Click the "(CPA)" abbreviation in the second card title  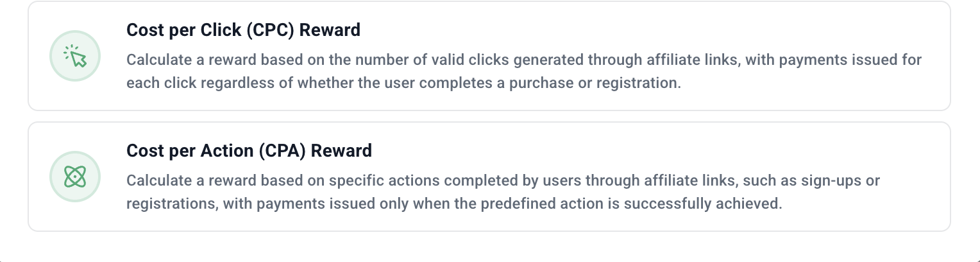[280, 151]
